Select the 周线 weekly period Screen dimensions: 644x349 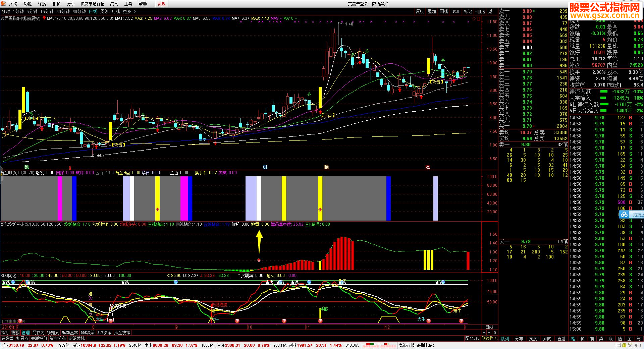click(104, 11)
